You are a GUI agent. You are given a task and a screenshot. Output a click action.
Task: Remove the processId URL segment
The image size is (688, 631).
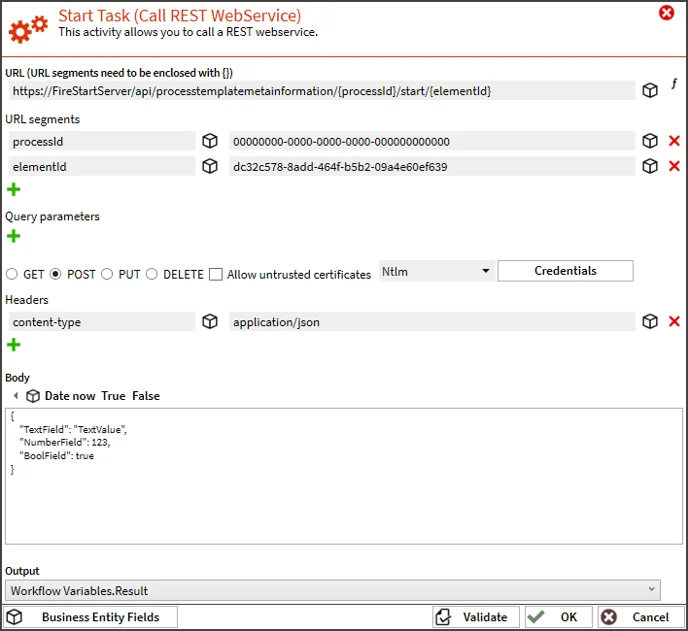(674, 141)
